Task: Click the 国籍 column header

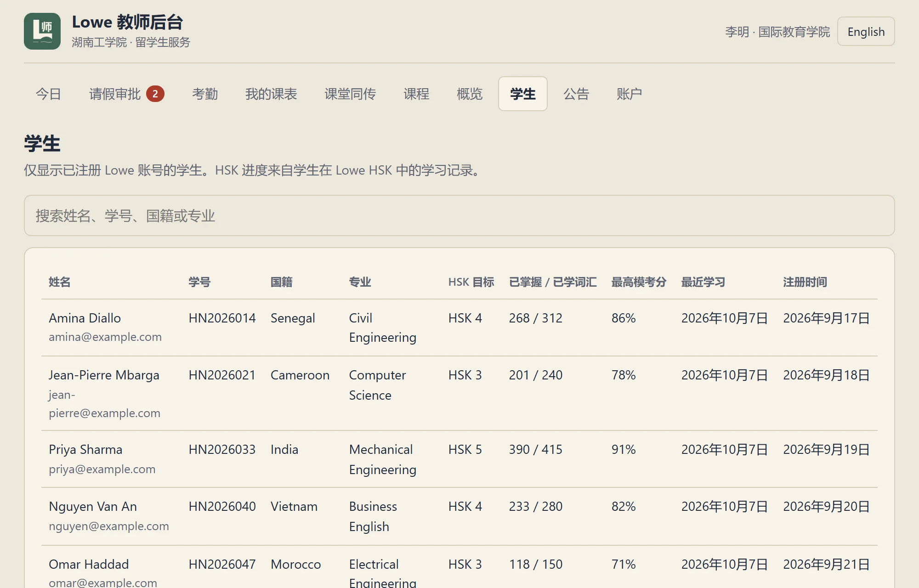Action: coord(281,282)
